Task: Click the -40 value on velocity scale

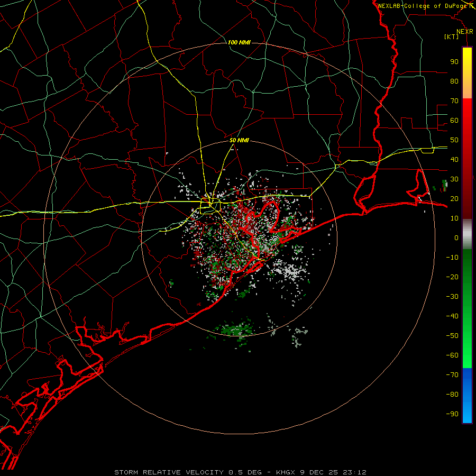Action: [452, 316]
